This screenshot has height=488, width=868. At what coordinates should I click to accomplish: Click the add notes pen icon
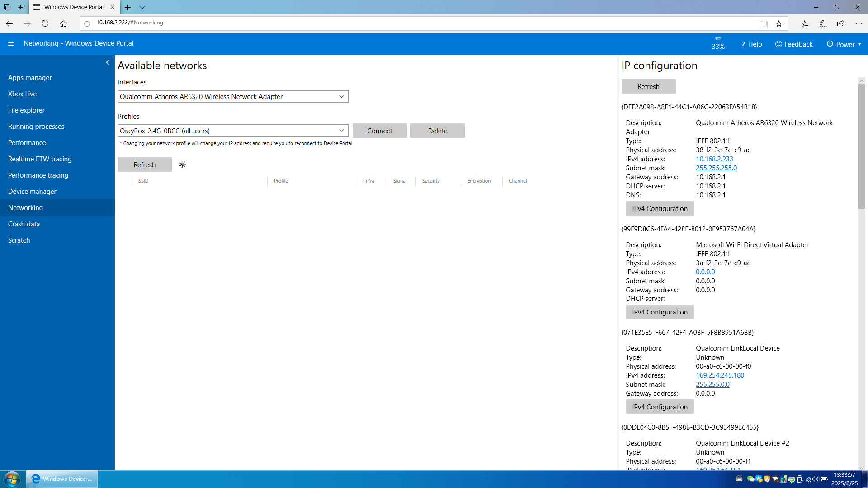coord(823,23)
